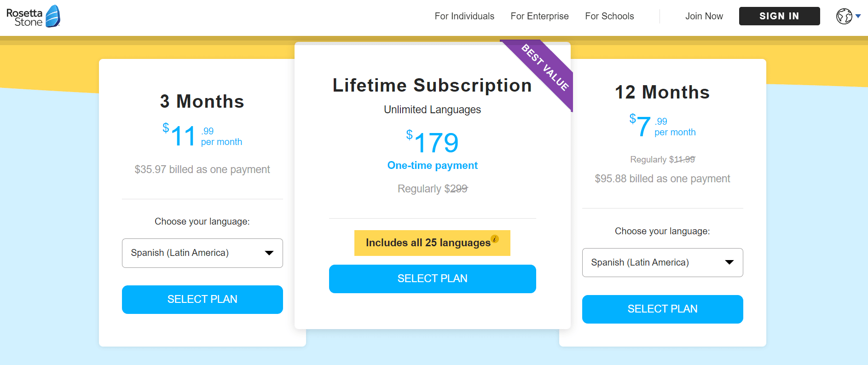Click the info icon beside 25 languages

pos(495,239)
